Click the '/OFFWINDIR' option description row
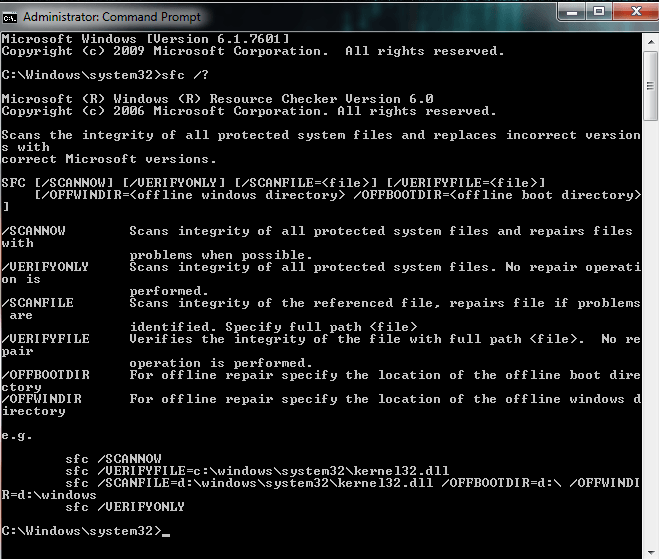Viewport: 659px width, 559px height. coord(321,405)
